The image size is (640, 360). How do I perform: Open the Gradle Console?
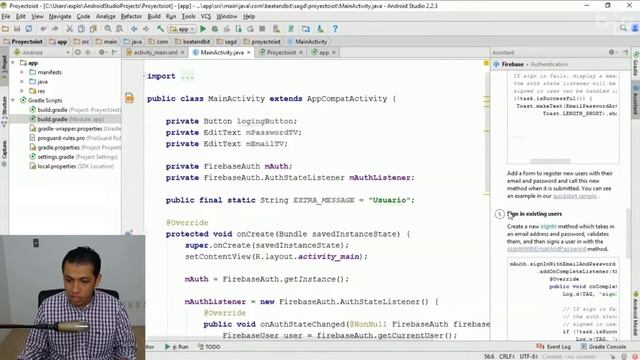pyautogui.click(x=603, y=347)
